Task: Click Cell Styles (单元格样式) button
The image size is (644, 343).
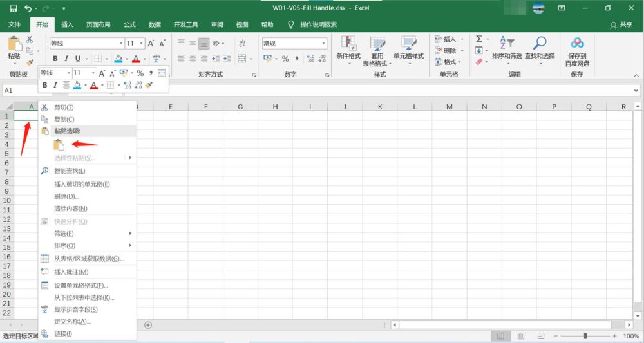Action: pos(409,50)
